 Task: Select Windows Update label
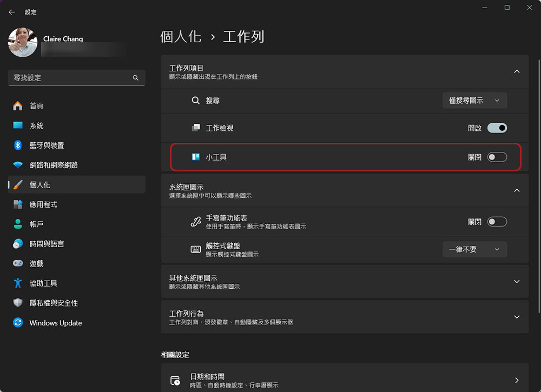(x=56, y=323)
